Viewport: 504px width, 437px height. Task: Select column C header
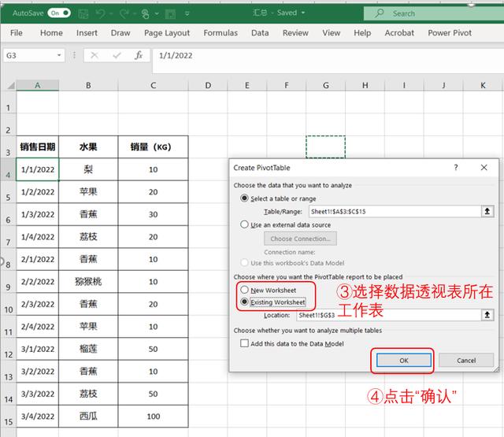tap(153, 86)
